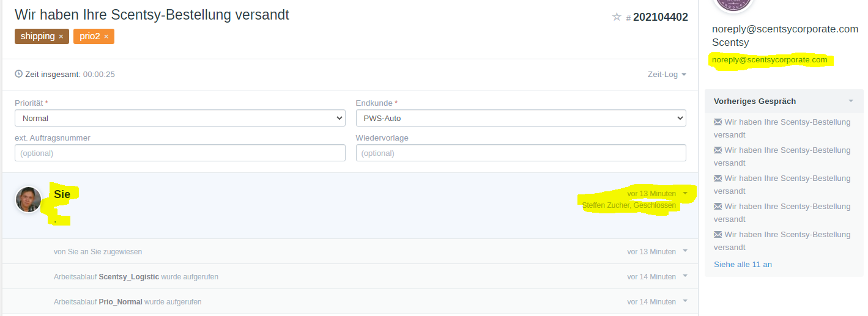This screenshot has width=868, height=316.
Task: Click the conversation title 'Wir haben Ihre Scentsy-Bestellung versandt'
Action: click(x=152, y=15)
